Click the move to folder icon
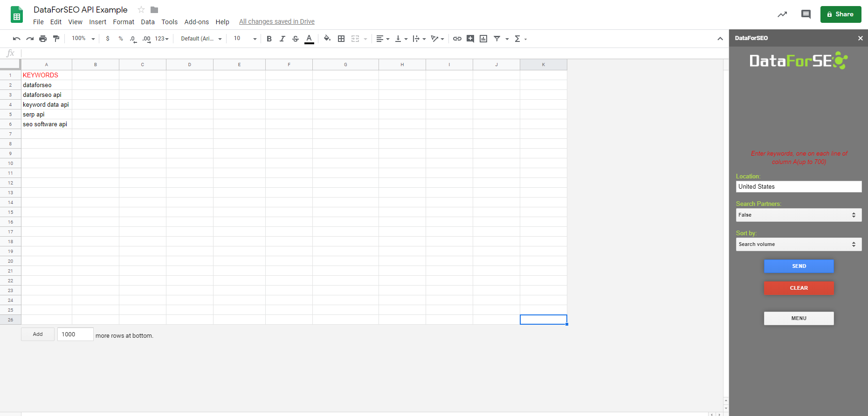The width and height of the screenshot is (868, 416). pyautogui.click(x=154, y=10)
